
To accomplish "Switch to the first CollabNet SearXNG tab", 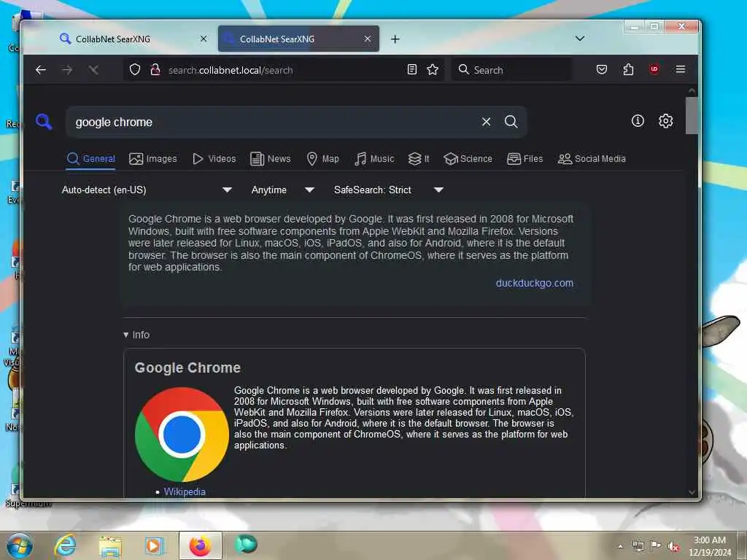I will [133, 39].
